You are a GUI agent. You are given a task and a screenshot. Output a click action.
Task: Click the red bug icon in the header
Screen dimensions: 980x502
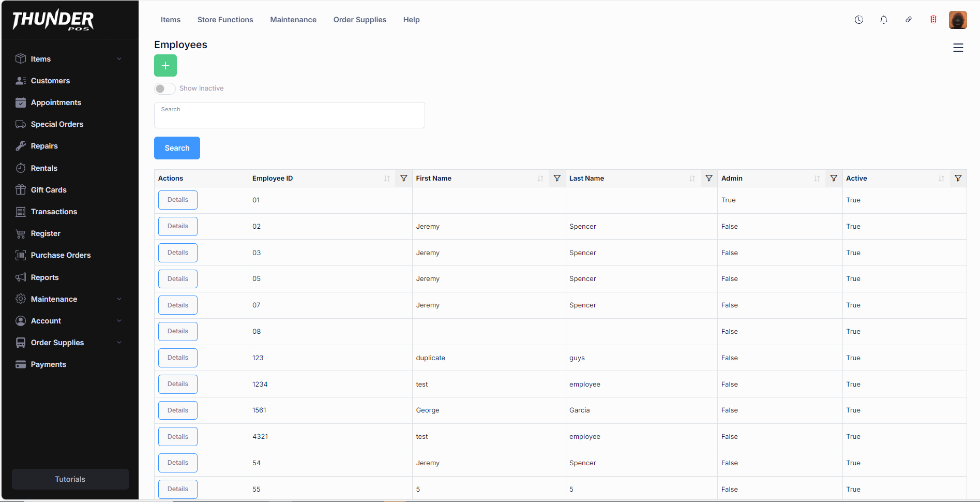[x=933, y=20]
